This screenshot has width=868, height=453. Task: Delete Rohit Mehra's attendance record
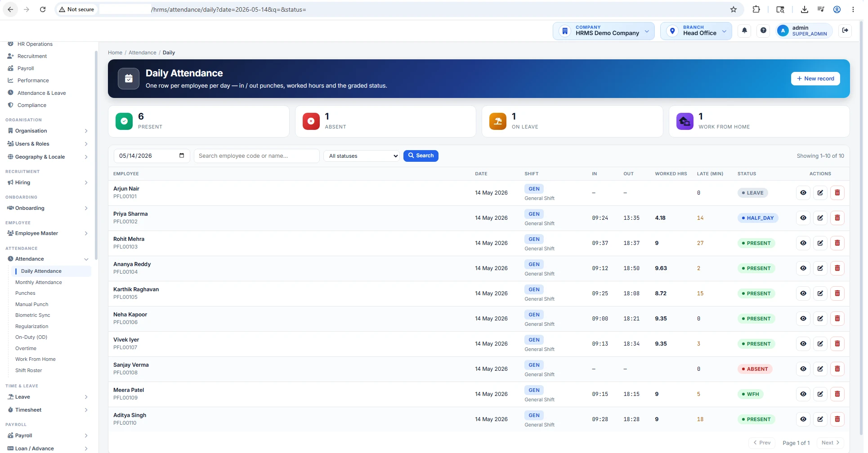(837, 243)
